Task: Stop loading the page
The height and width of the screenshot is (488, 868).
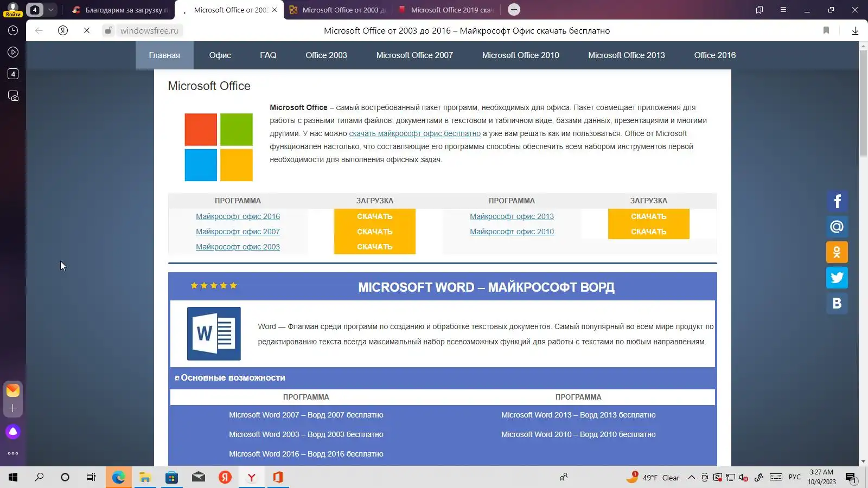Action: click(87, 31)
